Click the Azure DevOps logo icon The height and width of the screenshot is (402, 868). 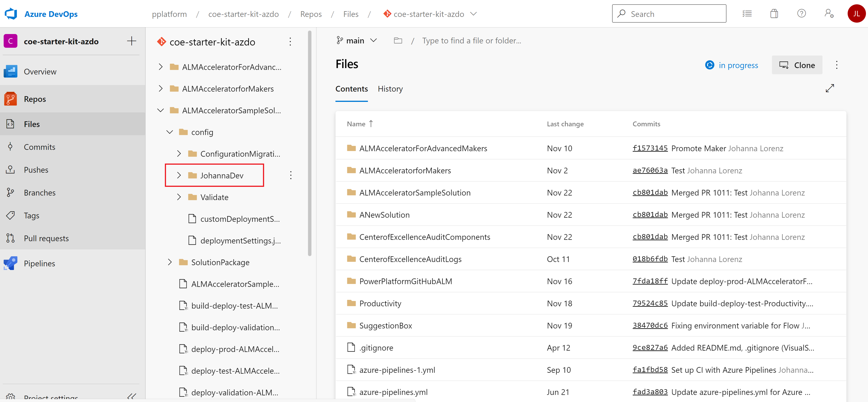(12, 14)
